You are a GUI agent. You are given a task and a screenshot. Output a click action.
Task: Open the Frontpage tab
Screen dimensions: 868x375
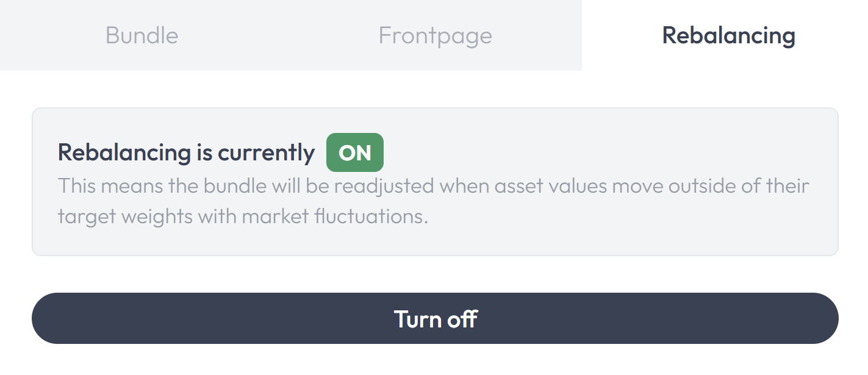click(x=435, y=35)
